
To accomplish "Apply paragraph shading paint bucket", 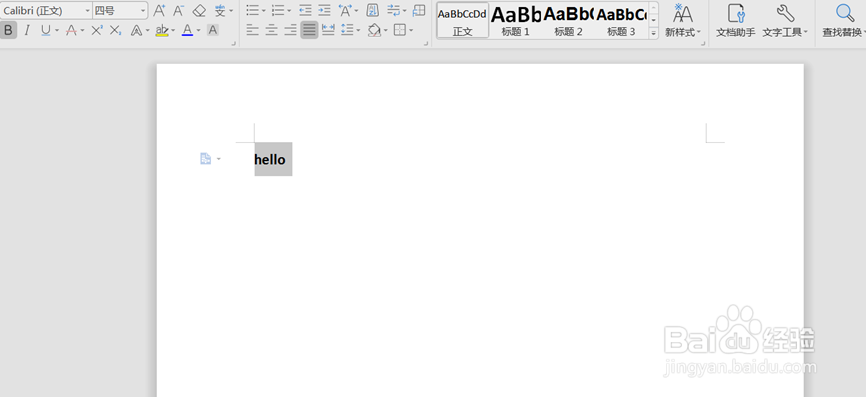I will tap(374, 30).
